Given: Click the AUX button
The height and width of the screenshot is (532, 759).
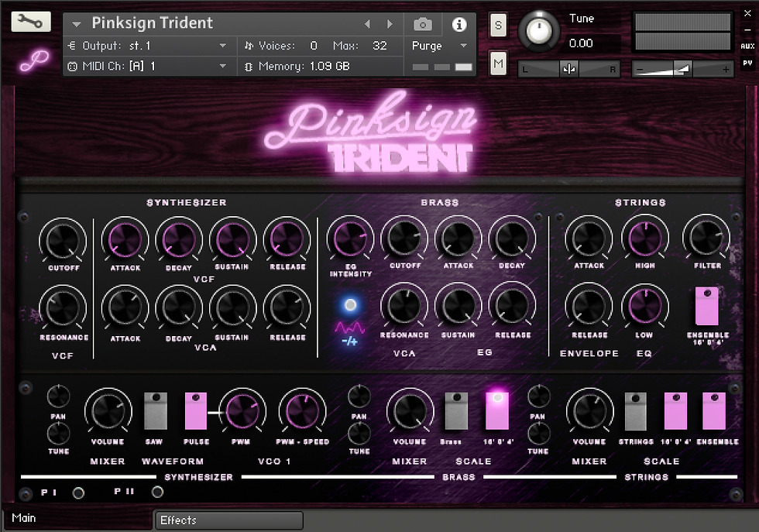Looking at the screenshot, I should pos(747,46).
